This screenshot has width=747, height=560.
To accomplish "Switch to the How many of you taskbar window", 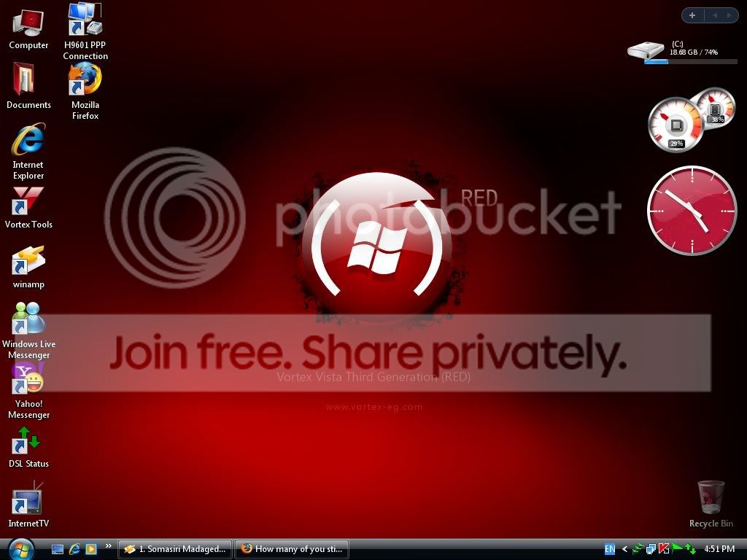I will tap(292, 549).
